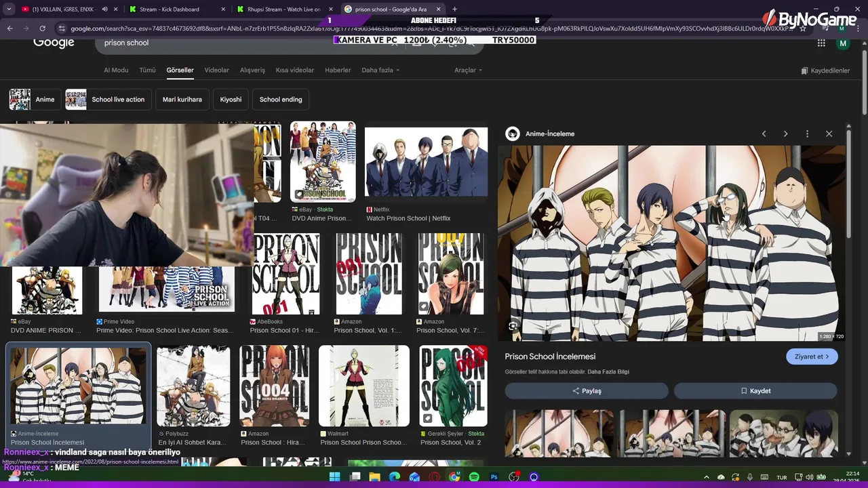Open the AbeBooks Prison School 01 thumbnail
Screen dimensions: 868x488
coord(285,274)
